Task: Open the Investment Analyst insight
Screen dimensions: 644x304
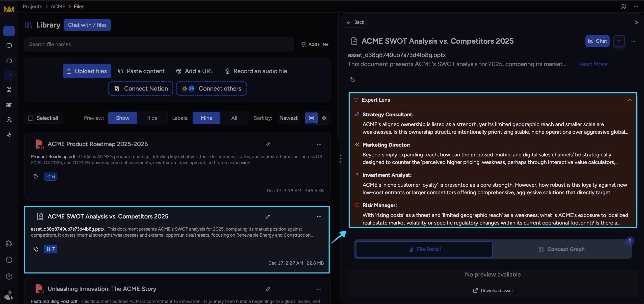Action: click(x=493, y=184)
